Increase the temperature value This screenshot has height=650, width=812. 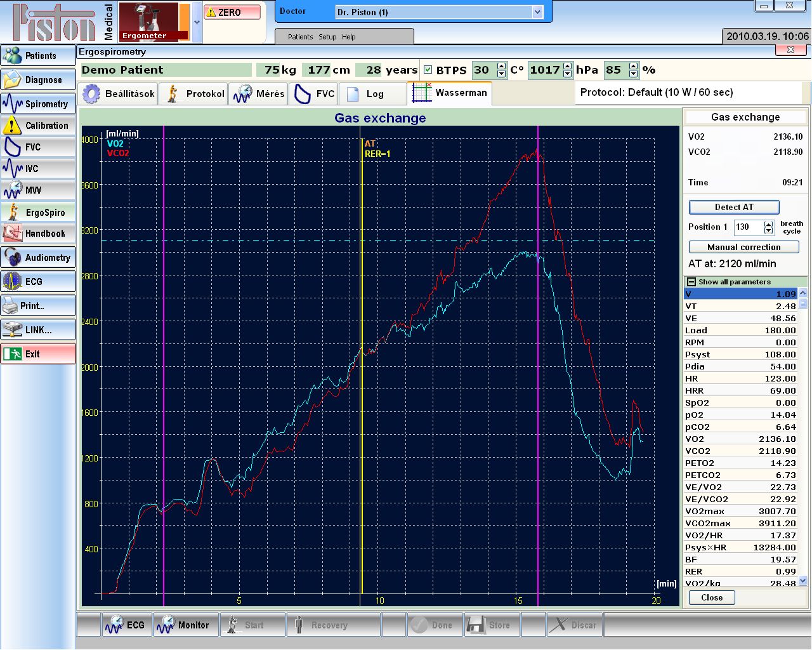[x=502, y=66]
